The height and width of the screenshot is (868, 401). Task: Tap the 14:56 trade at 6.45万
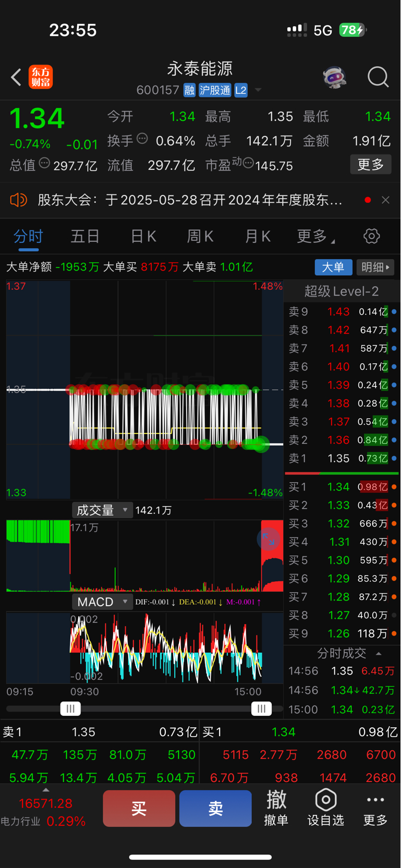(x=342, y=671)
